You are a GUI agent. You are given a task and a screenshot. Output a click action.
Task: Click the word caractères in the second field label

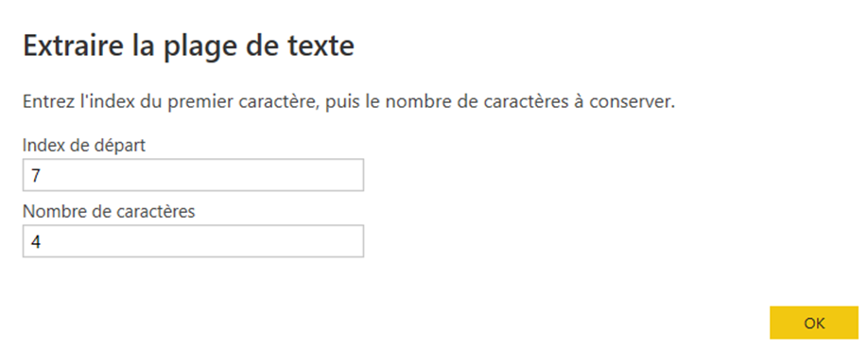(157, 212)
